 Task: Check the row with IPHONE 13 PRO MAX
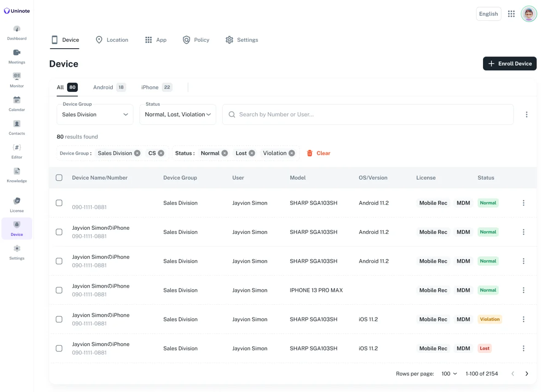point(59,290)
